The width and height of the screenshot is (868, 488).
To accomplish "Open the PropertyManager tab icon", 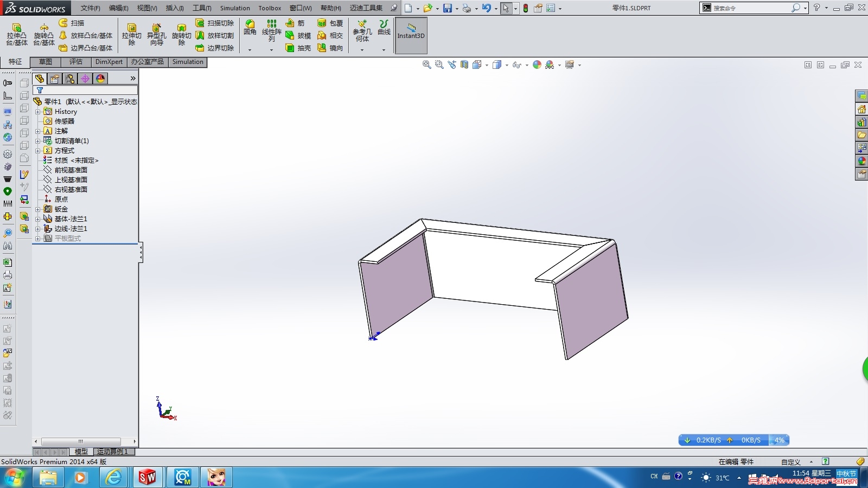I will pyautogui.click(x=55, y=79).
